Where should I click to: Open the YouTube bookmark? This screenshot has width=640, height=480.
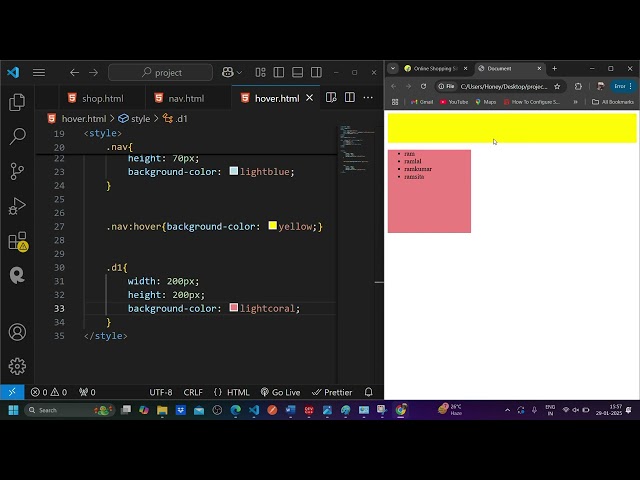click(x=454, y=102)
